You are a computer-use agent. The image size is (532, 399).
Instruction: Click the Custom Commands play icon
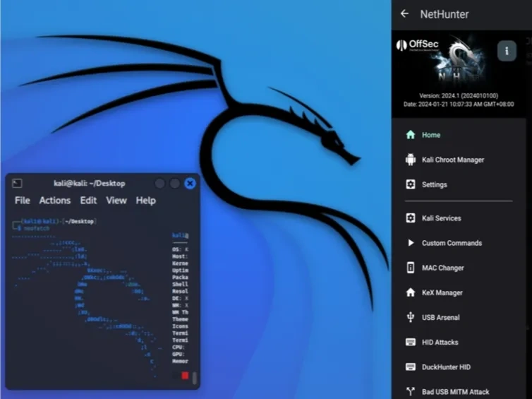click(411, 243)
